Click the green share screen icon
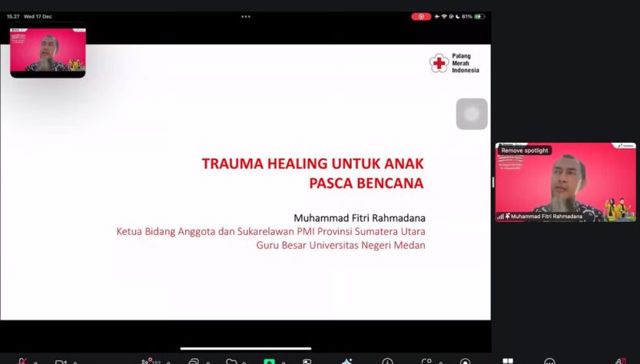 coord(269,361)
